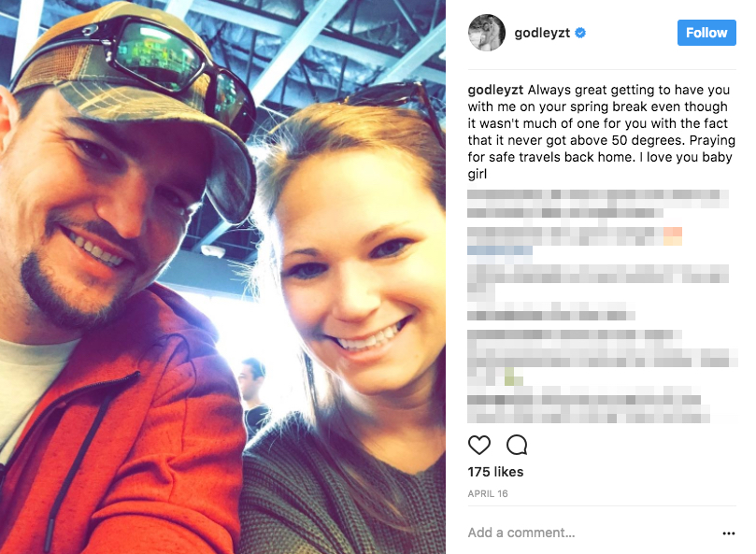Open the APRIL 16 timestamp link
This screenshot has height=554, width=756.
[x=488, y=493]
